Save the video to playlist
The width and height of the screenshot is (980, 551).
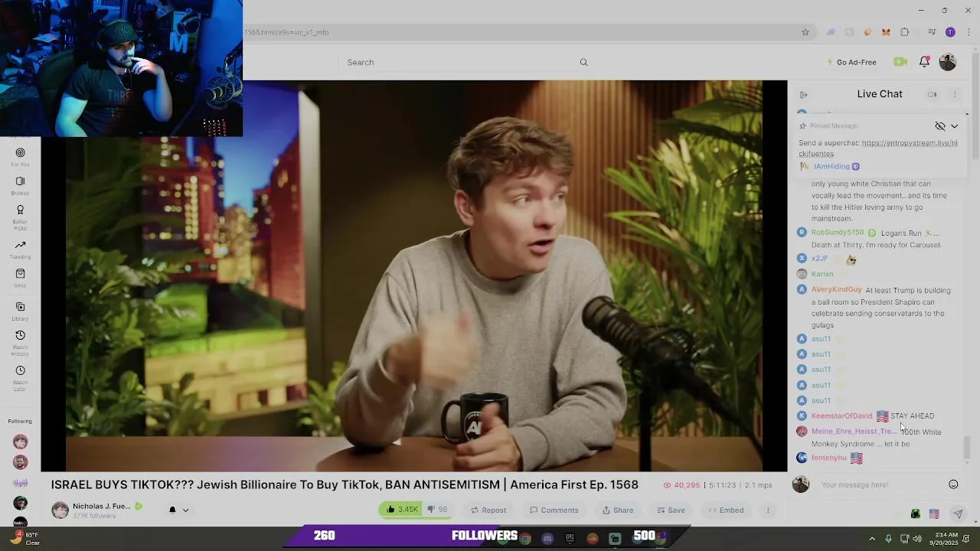(x=670, y=510)
